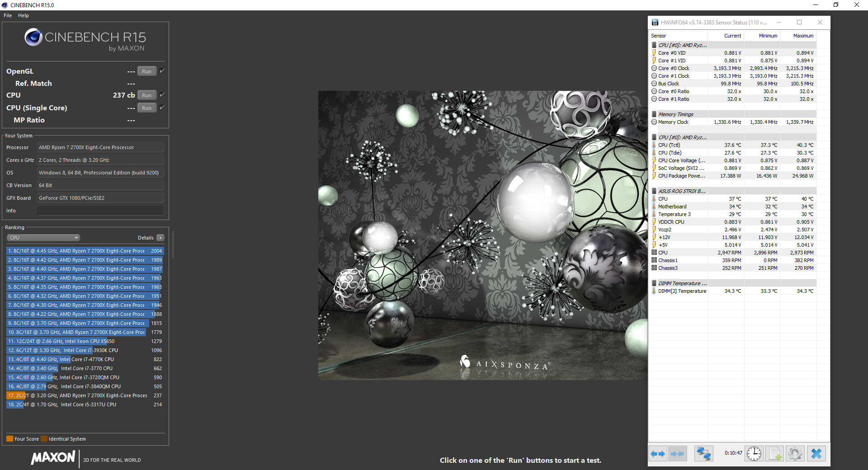Toggle the CPU test checkbox
Image resolution: width=868 pixels, height=470 pixels.
coord(162,94)
